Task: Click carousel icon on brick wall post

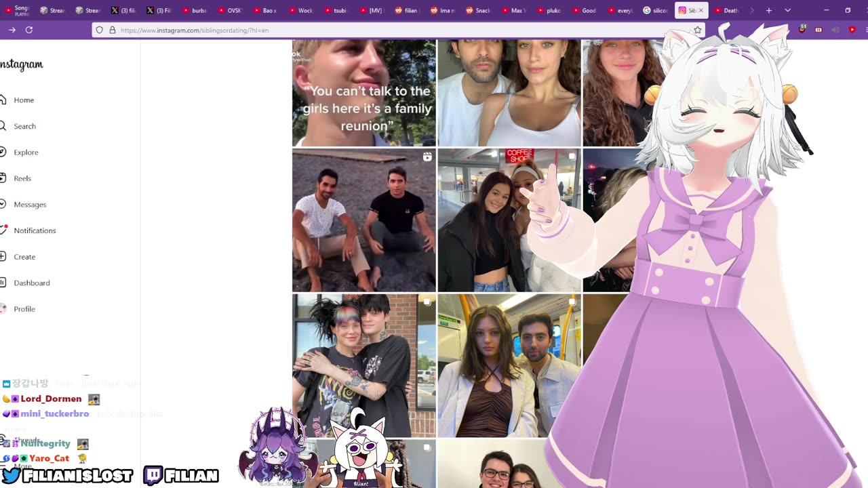Action: (427, 302)
